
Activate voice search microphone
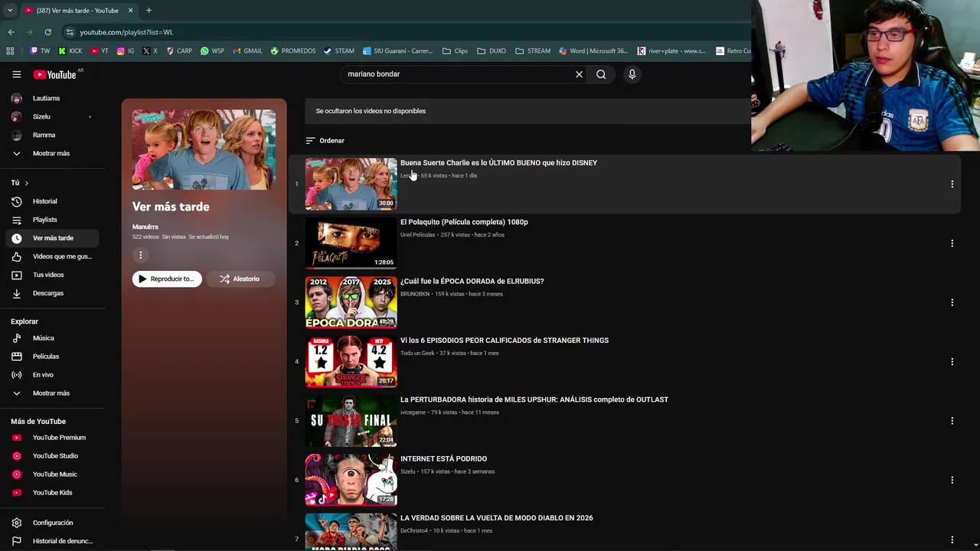[x=632, y=74]
